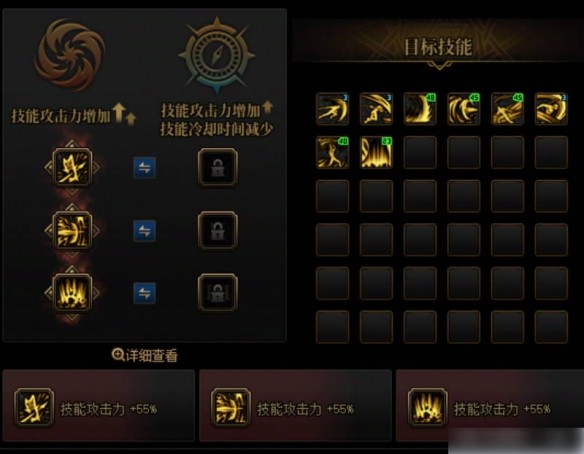Click the top locked slot under compass emblem
Screen dimensions: 584x454
click(x=218, y=167)
